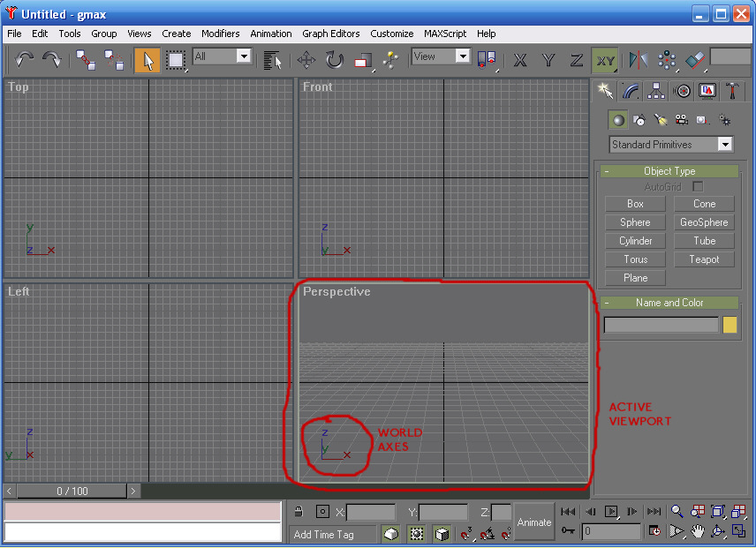Image resolution: width=756 pixels, height=548 pixels.
Task: Click the Plane button
Action: (635, 278)
